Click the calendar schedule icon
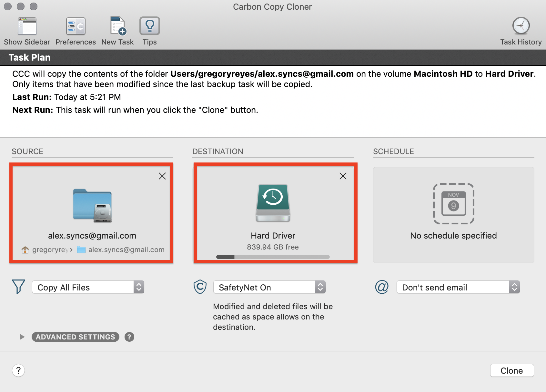Image resolution: width=546 pixels, height=392 pixels. click(453, 204)
